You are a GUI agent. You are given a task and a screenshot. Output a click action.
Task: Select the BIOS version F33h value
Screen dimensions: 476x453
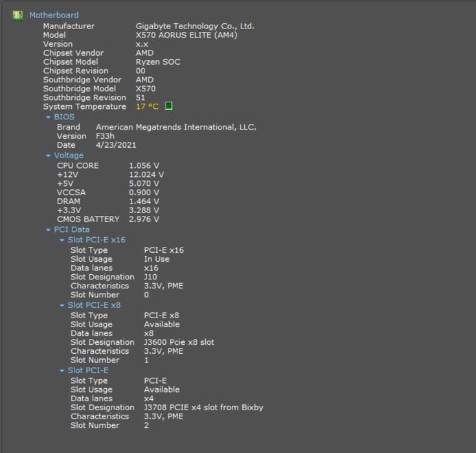tap(105, 136)
